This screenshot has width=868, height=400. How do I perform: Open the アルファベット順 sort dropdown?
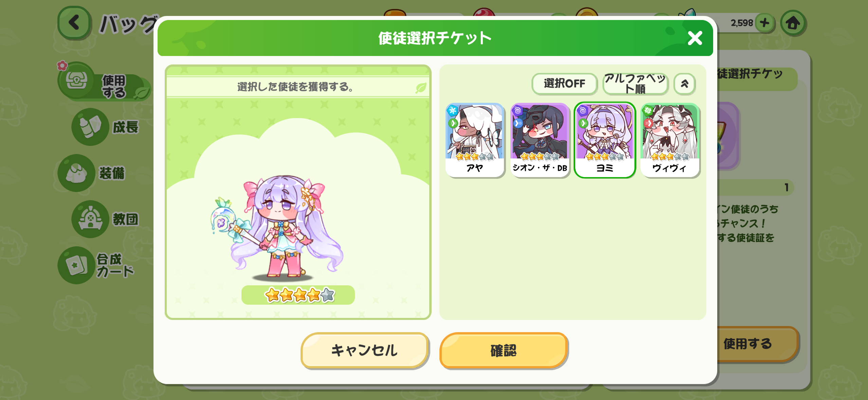point(635,84)
